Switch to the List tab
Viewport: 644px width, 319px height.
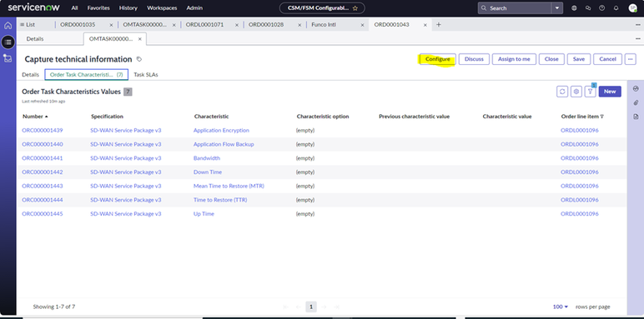point(28,25)
